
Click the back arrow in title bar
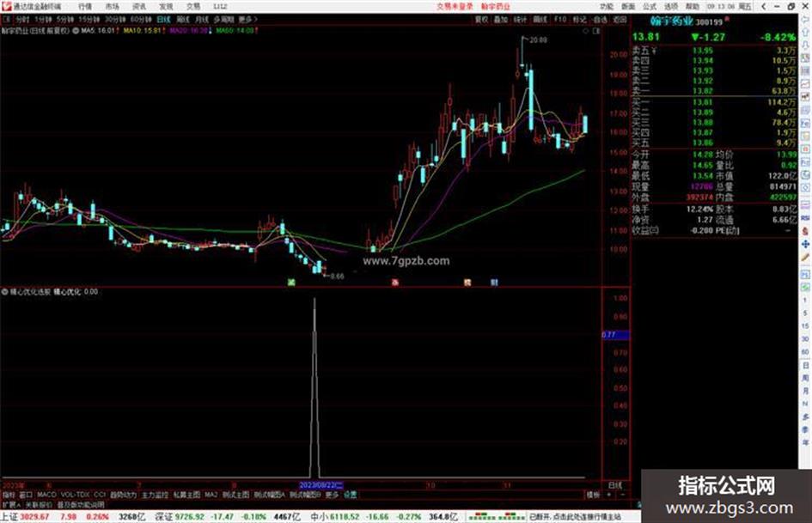pyautogui.click(x=764, y=6)
